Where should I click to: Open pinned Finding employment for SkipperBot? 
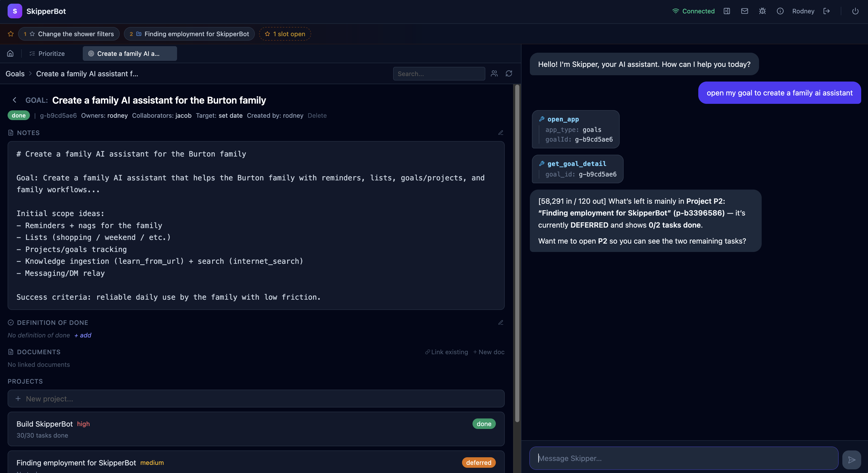[189, 34]
